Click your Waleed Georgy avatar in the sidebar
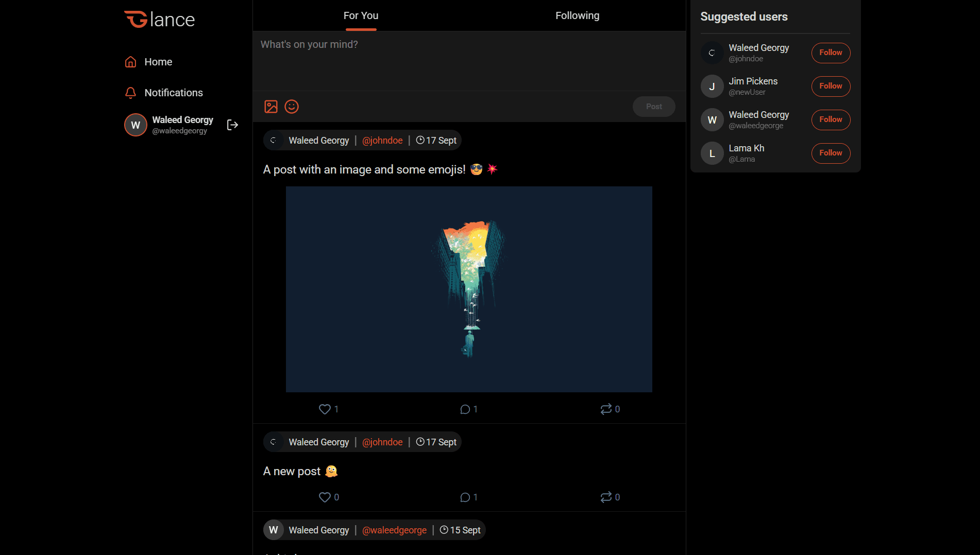Image resolution: width=980 pixels, height=555 pixels. (x=135, y=125)
